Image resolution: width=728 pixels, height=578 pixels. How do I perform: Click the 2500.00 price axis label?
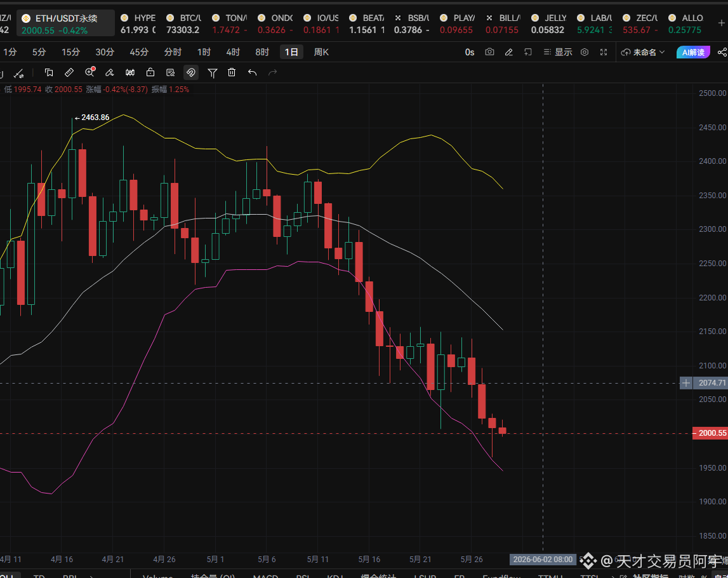click(712, 93)
